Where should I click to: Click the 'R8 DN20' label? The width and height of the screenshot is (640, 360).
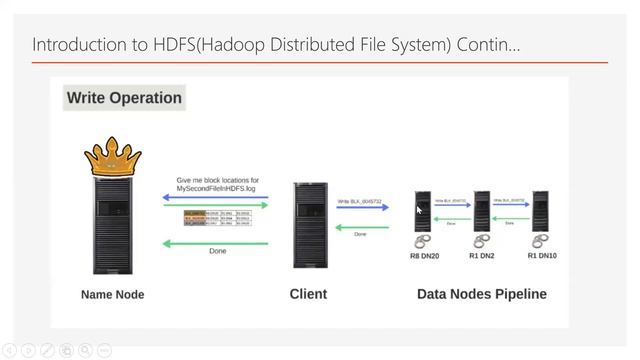click(424, 256)
